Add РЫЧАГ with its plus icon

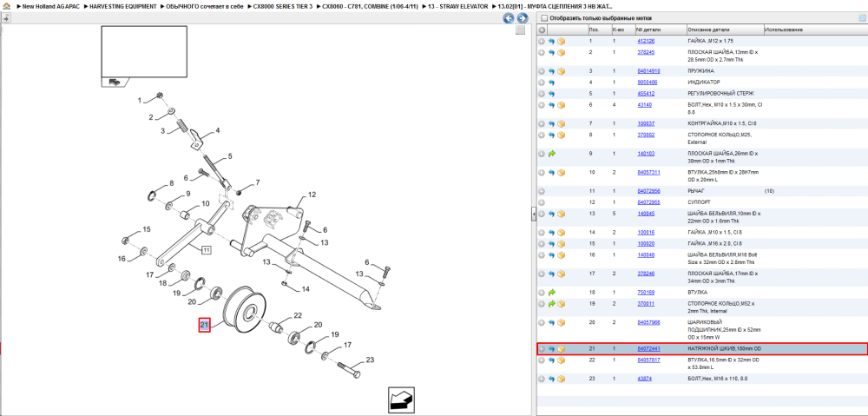[x=542, y=190]
